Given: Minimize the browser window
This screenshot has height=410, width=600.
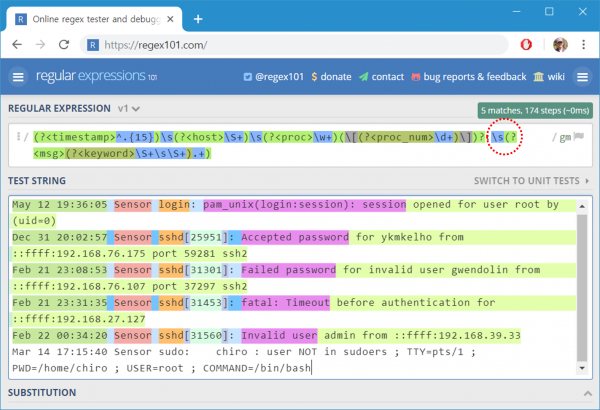Looking at the screenshot, I should (x=517, y=11).
